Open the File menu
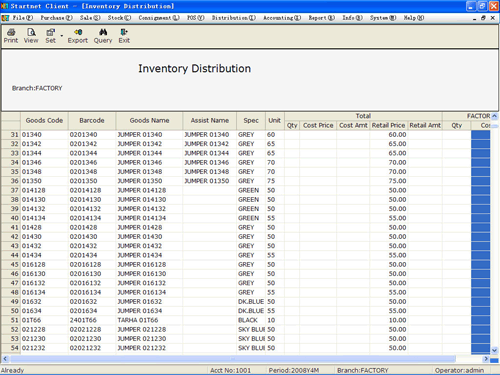 [x=23, y=18]
